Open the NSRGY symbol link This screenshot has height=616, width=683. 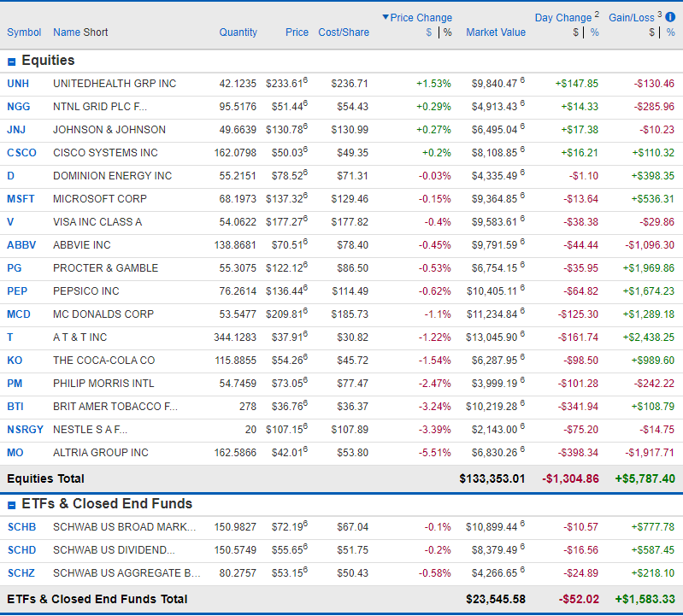[26, 430]
